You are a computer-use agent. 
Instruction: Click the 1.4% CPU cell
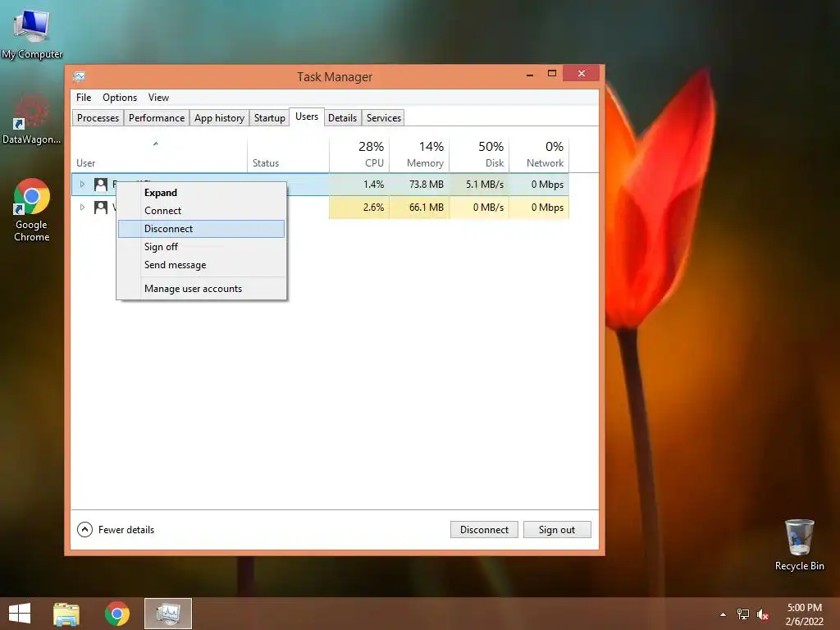359,185
